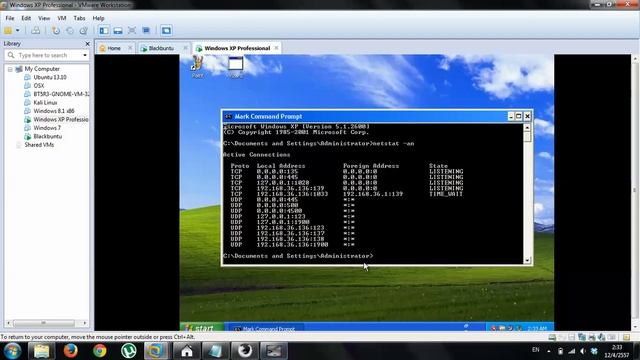
Task: Select the window shortcut icon on XP desktop
Action: point(236,67)
